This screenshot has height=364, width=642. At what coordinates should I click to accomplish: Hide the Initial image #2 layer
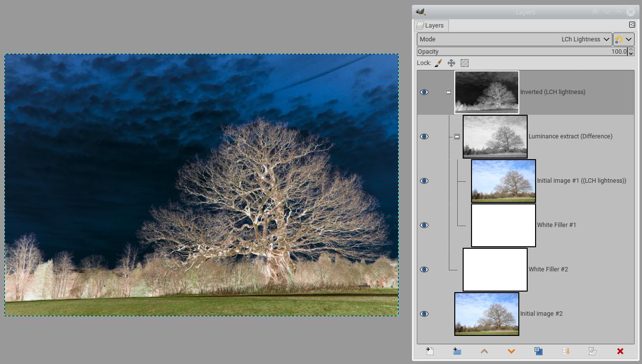point(424,314)
